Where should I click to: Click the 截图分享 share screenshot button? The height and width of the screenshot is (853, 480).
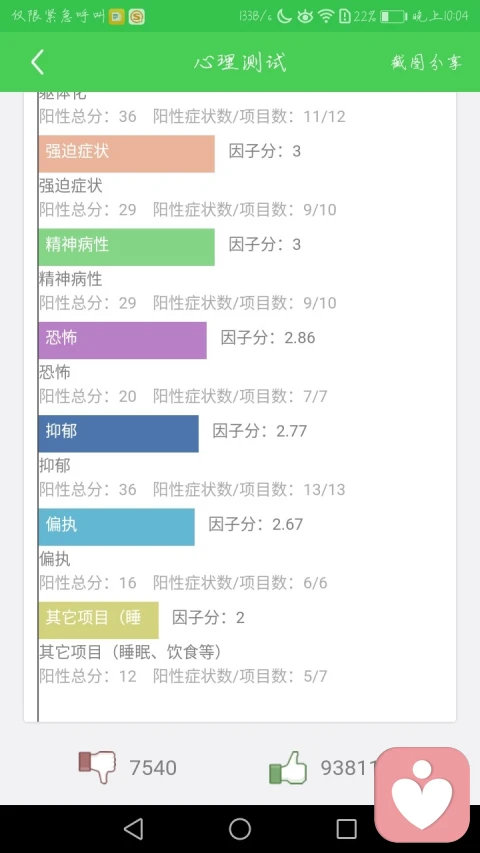coord(426,62)
